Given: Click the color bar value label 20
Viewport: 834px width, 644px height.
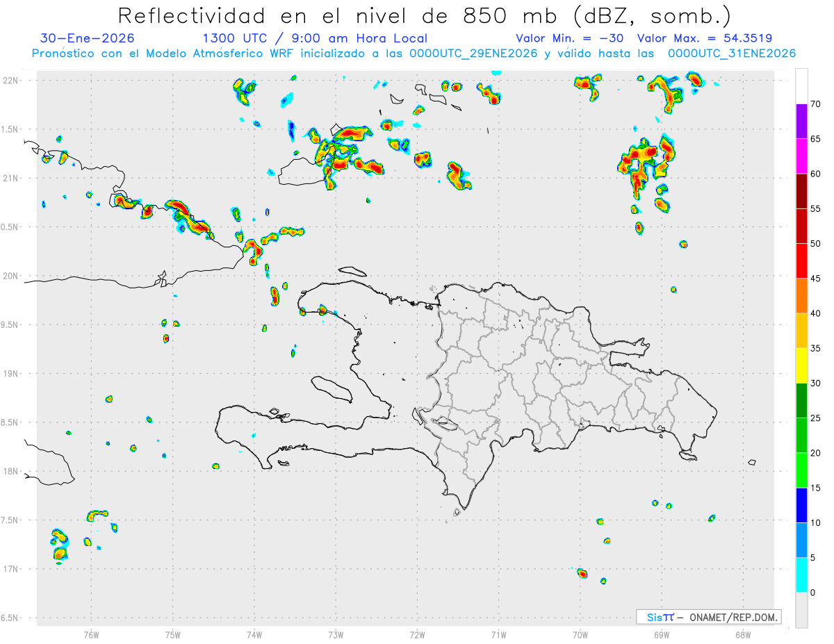Looking at the screenshot, I should tap(815, 453).
